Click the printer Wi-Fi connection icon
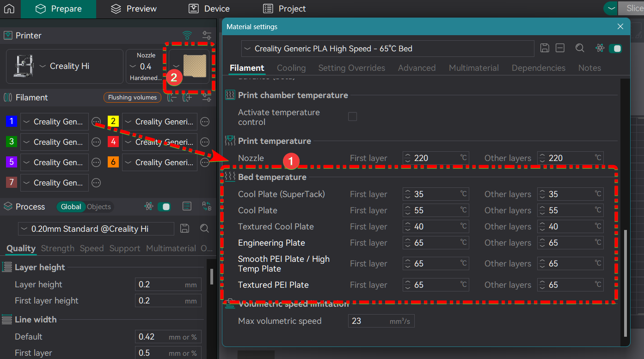The height and width of the screenshot is (359, 644). click(x=187, y=36)
